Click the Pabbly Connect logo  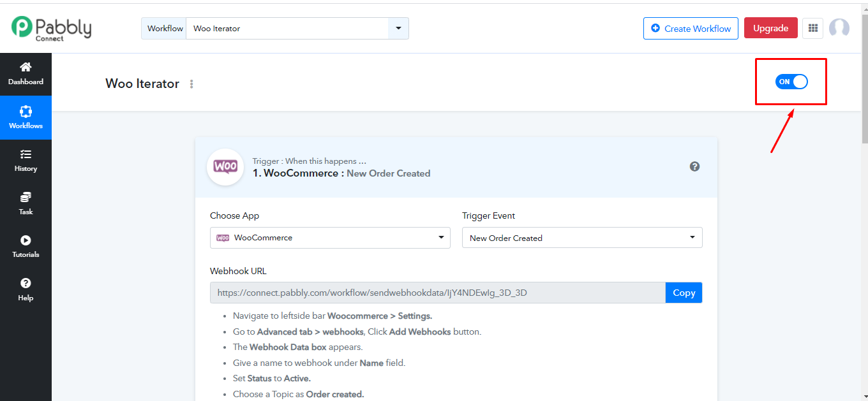click(x=51, y=28)
